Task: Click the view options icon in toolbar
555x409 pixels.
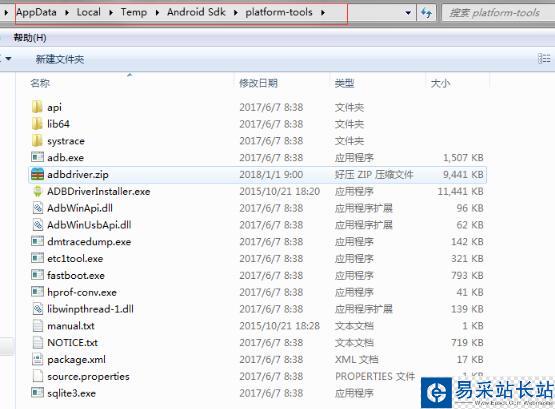Action: coord(544,58)
